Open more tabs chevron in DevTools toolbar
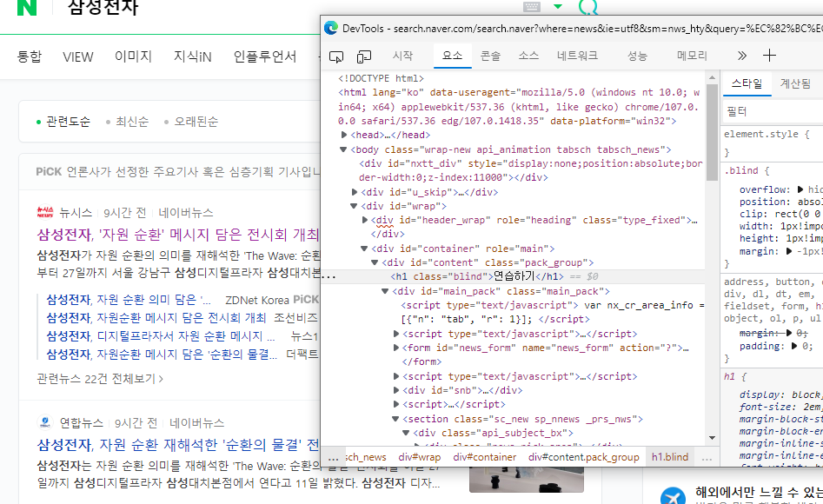The width and height of the screenshot is (823, 504). [741, 56]
